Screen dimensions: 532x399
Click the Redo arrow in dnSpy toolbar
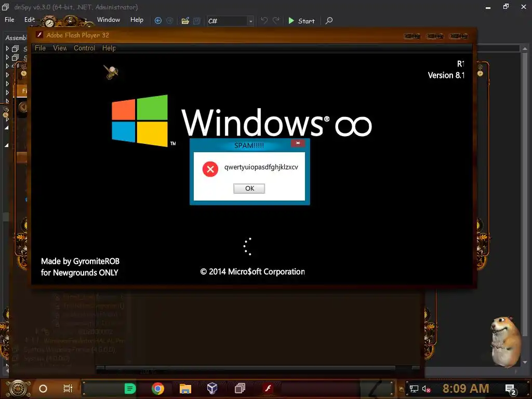point(276,21)
